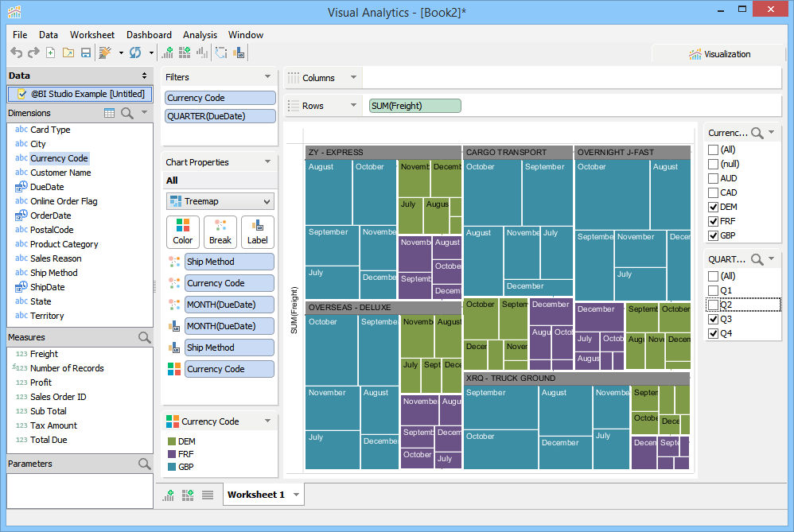The image size is (794, 532).
Task: Click the SUM(Freight) pill in Rows
Action: click(x=415, y=106)
